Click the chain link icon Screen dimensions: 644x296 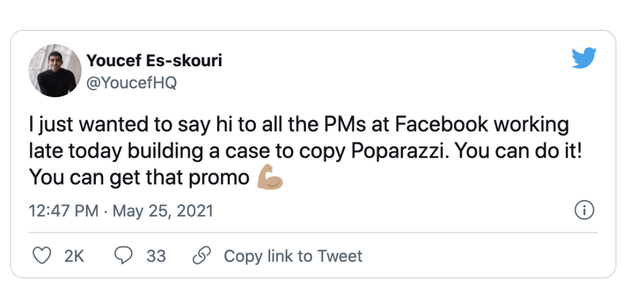(202, 255)
